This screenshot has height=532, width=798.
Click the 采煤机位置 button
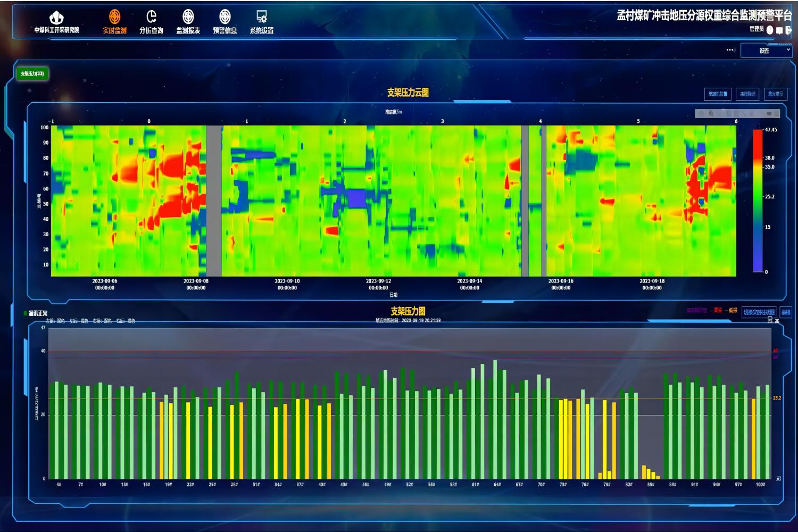[x=718, y=94]
